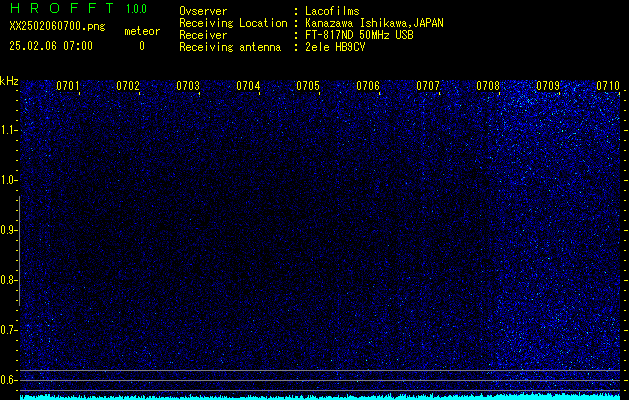Click the 0701 time marker
The image size is (629, 400).
(x=67, y=86)
